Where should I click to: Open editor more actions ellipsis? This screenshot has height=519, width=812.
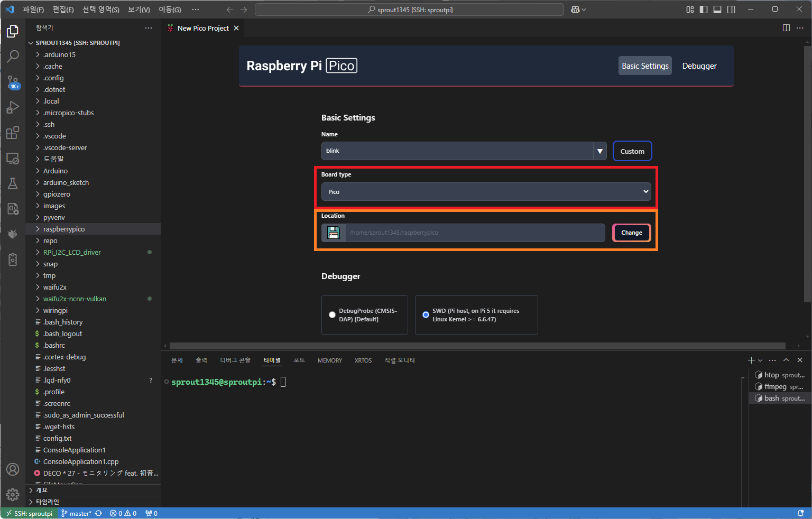800,28
